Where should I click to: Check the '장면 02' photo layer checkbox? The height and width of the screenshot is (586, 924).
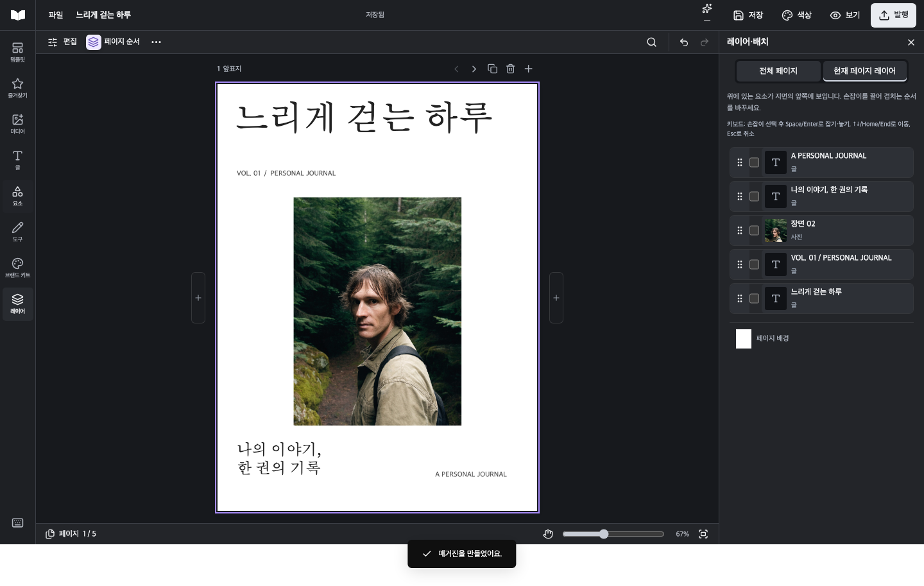pyautogui.click(x=754, y=230)
